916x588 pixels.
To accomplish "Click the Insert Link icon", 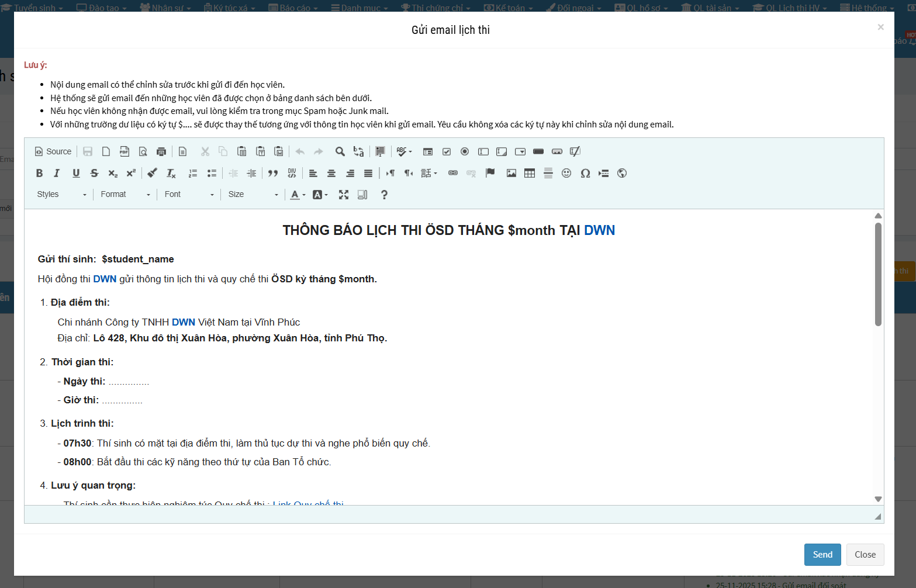I will 453,173.
